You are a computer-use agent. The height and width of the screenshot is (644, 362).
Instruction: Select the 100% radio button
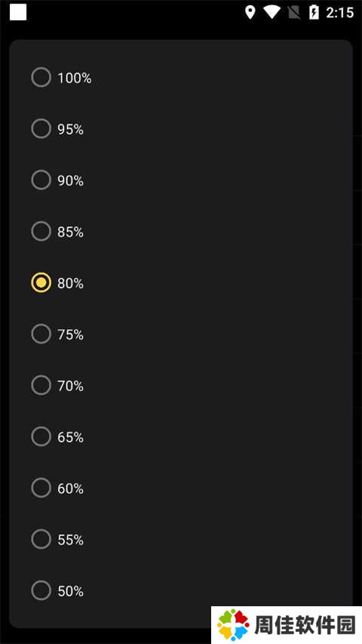41,77
